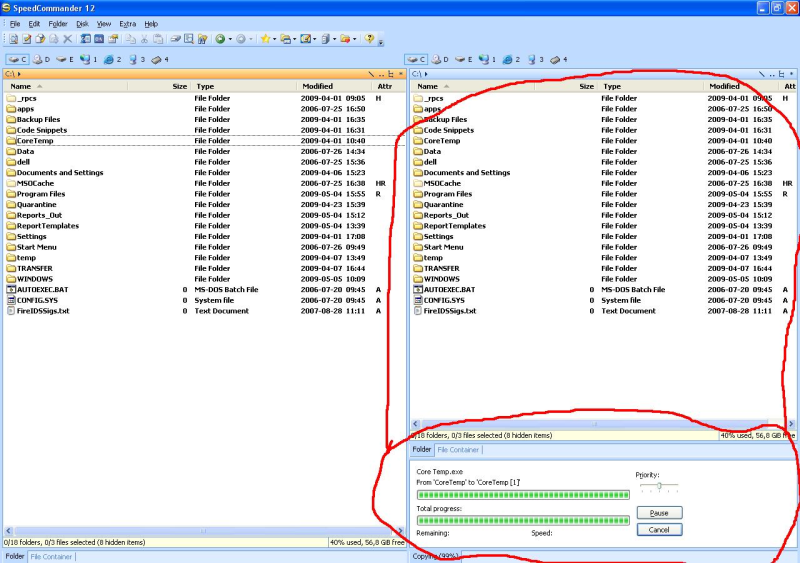Switch to the right panel File Container tab

(458, 450)
